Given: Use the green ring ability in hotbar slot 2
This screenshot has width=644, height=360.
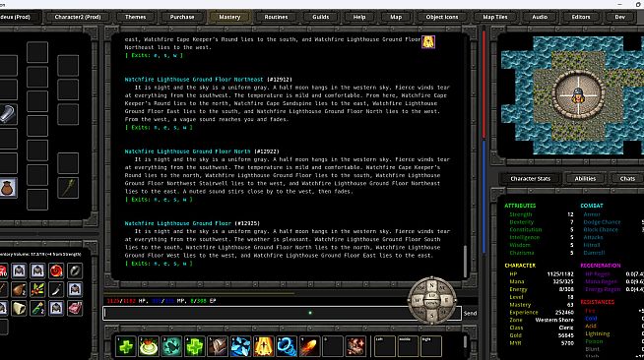Looking at the screenshot, I should click(x=149, y=346).
